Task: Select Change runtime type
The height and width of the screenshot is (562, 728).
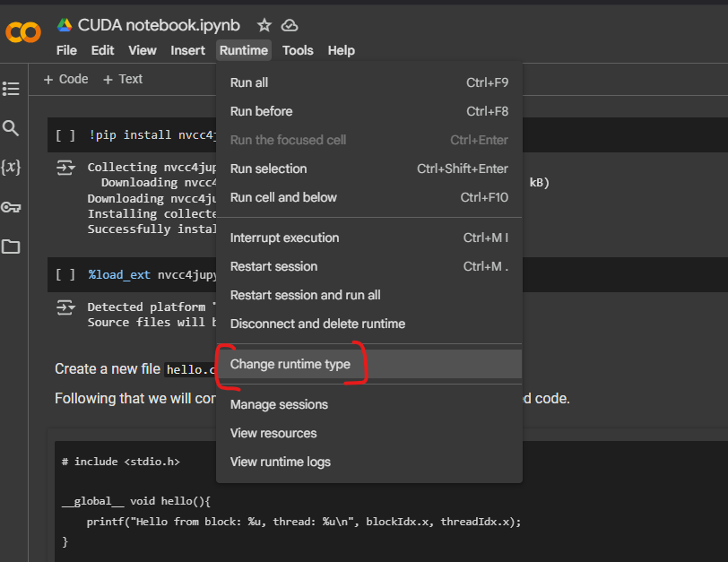Action: coord(290,364)
